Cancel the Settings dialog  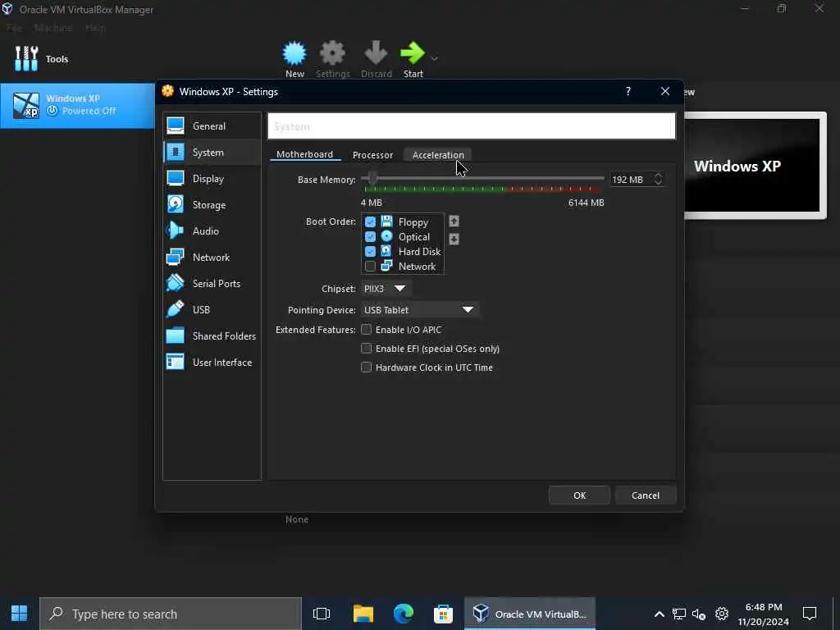646,495
